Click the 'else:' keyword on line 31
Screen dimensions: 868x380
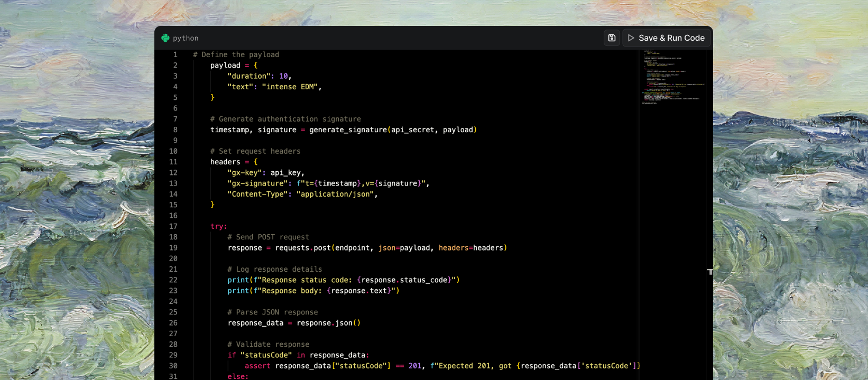tap(238, 376)
